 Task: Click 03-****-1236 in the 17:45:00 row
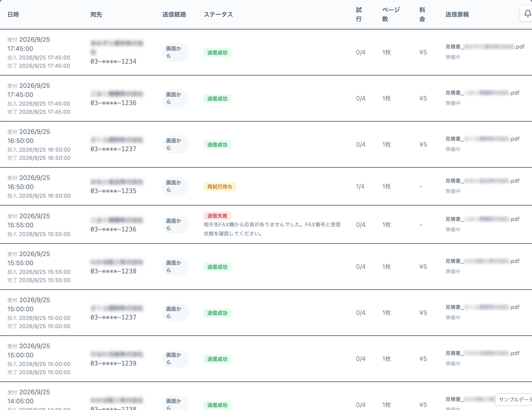tap(113, 103)
